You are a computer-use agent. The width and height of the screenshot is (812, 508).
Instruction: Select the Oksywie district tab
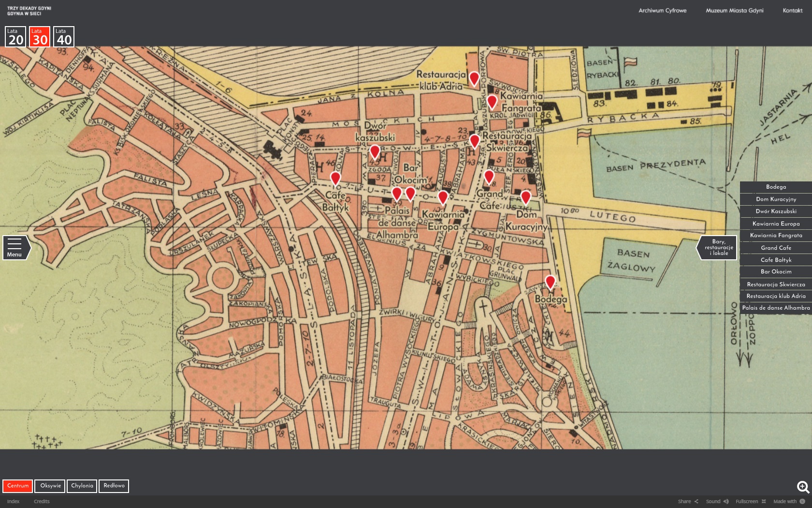click(51, 486)
